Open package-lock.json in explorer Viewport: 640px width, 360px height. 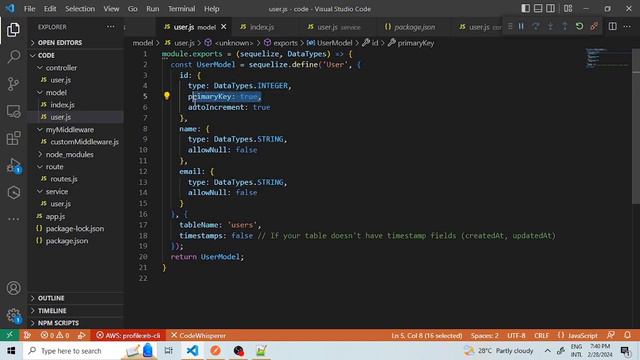click(x=76, y=229)
